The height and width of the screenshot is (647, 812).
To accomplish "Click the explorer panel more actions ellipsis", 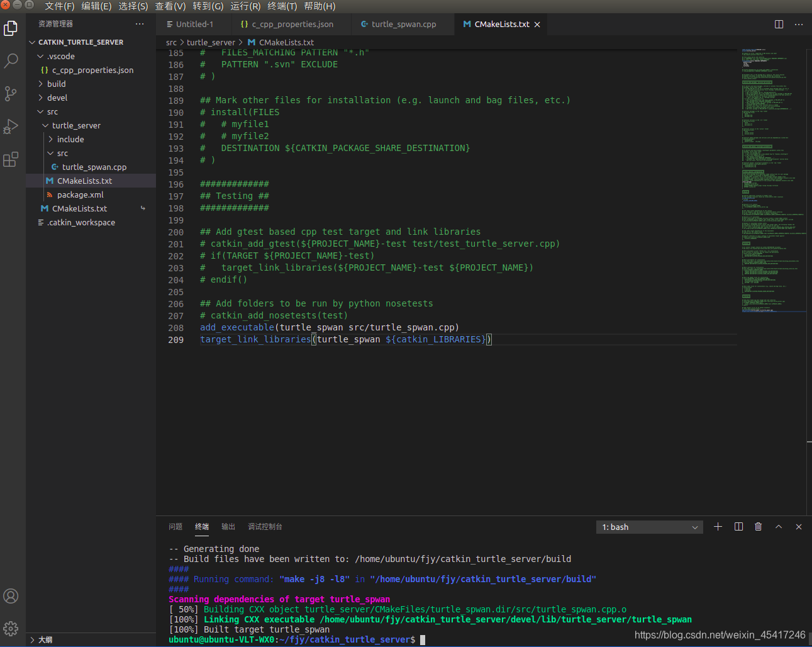I will (140, 24).
